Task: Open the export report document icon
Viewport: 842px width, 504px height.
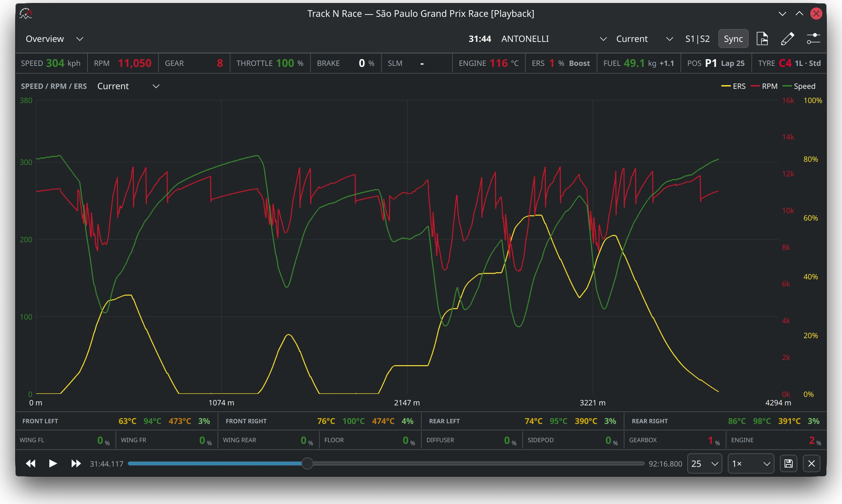Action: (x=762, y=39)
